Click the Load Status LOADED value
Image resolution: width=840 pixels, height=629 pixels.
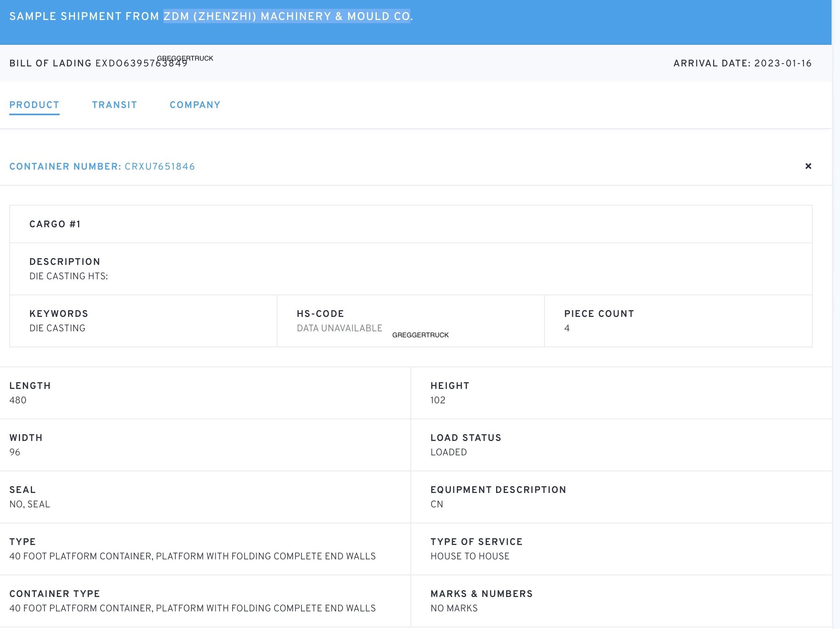[448, 452]
